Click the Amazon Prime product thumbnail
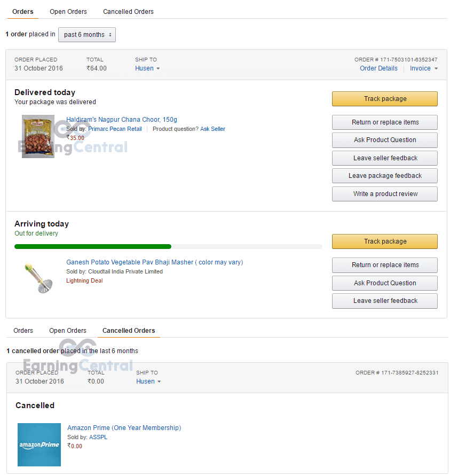The image size is (450, 476). [39, 444]
